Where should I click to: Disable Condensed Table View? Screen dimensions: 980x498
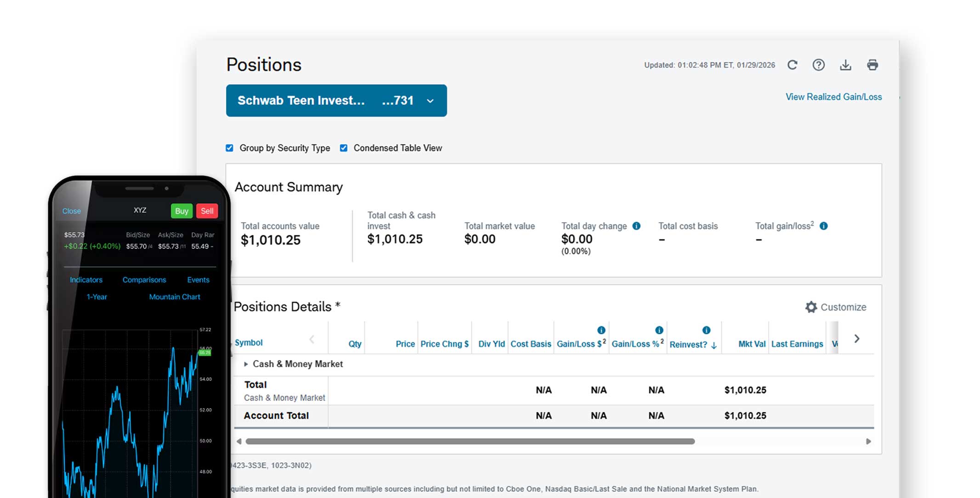(343, 148)
